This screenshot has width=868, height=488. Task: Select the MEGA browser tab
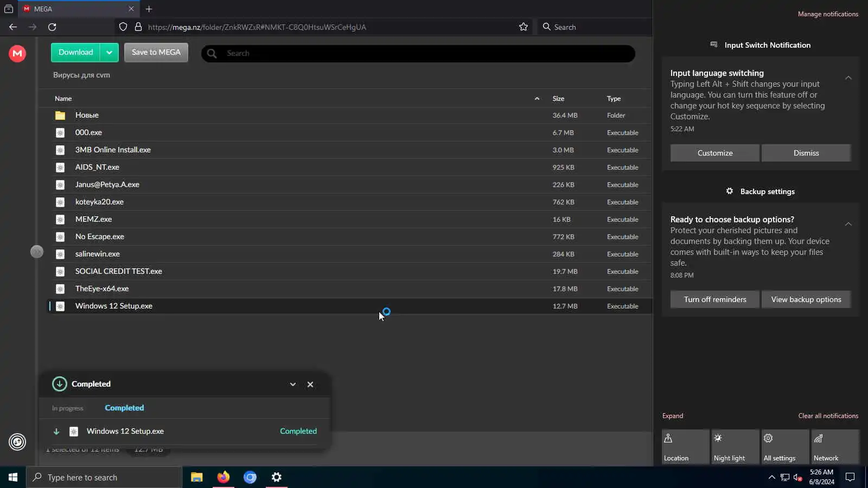tap(79, 9)
